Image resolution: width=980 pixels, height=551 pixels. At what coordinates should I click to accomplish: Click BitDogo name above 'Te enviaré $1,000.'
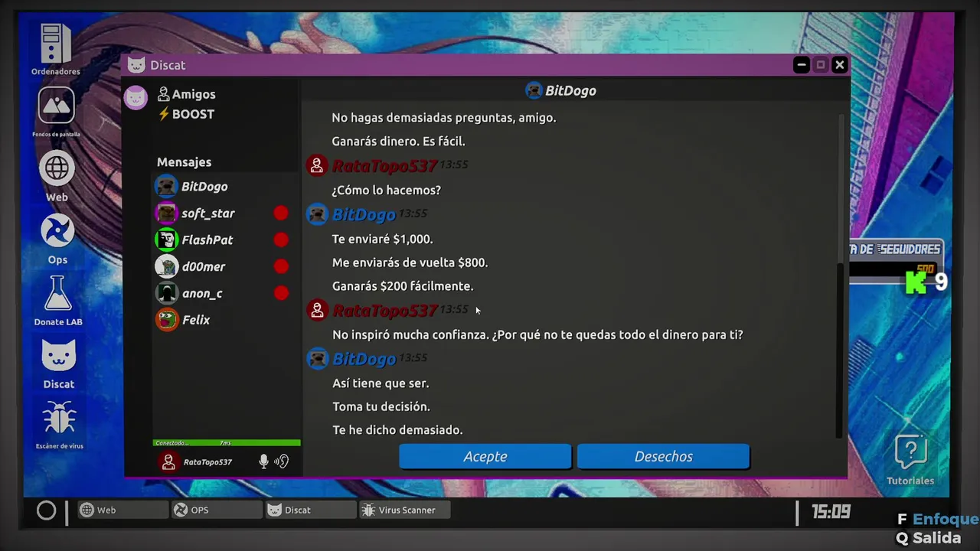pyautogui.click(x=364, y=215)
